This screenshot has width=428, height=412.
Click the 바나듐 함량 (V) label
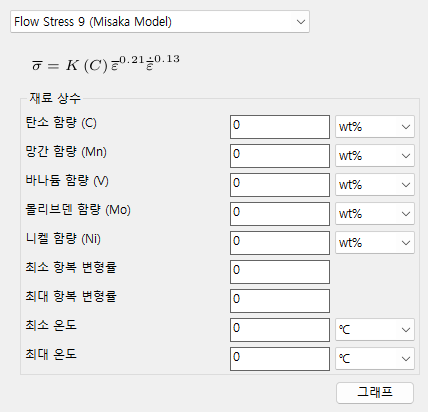pyautogui.click(x=67, y=181)
